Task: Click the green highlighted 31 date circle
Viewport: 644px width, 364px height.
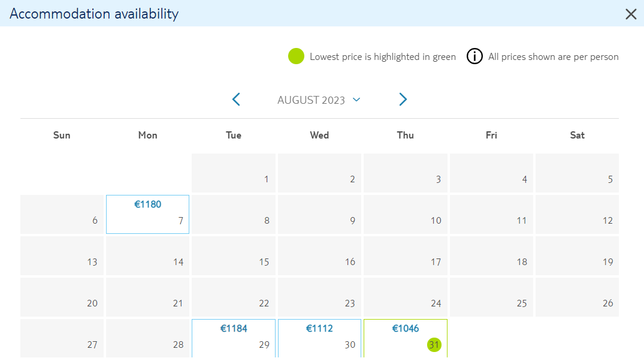Action: (434, 345)
